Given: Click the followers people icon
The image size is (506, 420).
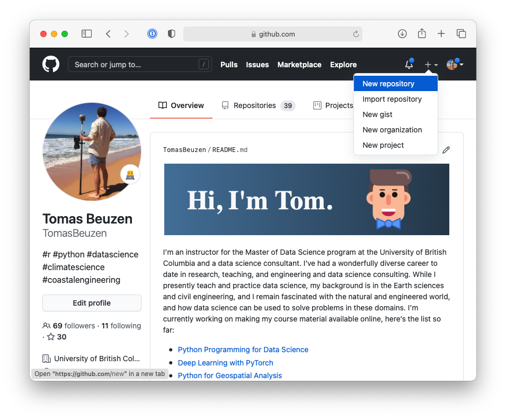Looking at the screenshot, I should [47, 326].
